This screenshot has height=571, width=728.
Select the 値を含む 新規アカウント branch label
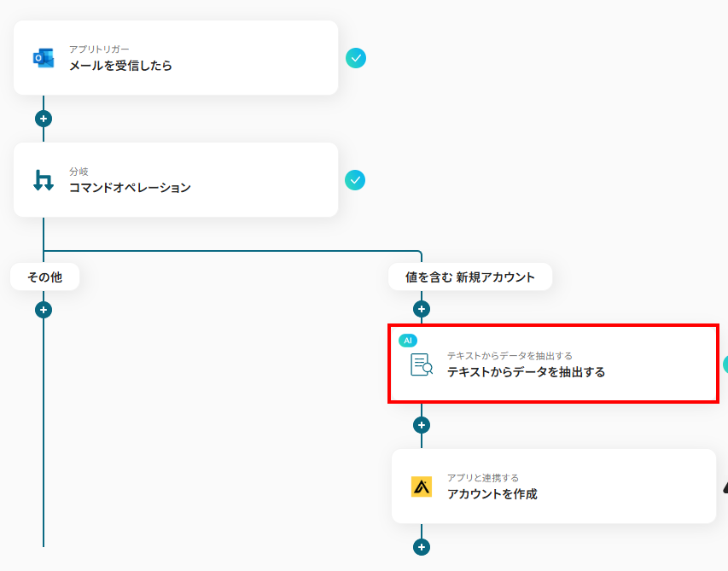point(469,276)
